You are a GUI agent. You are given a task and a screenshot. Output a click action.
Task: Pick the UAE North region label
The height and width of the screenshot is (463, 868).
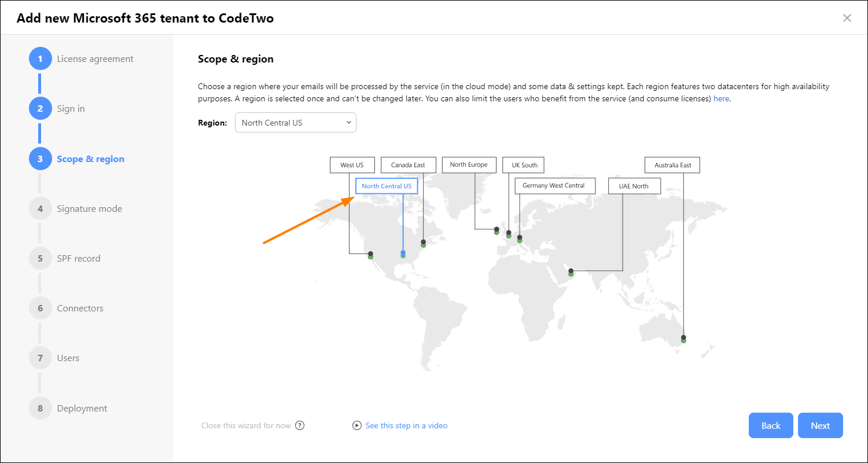[635, 186]
